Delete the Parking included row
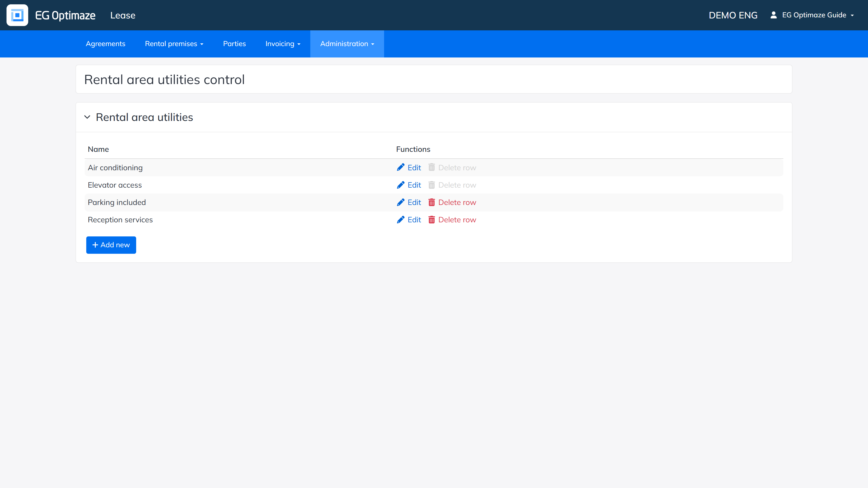 click(452, 202)
